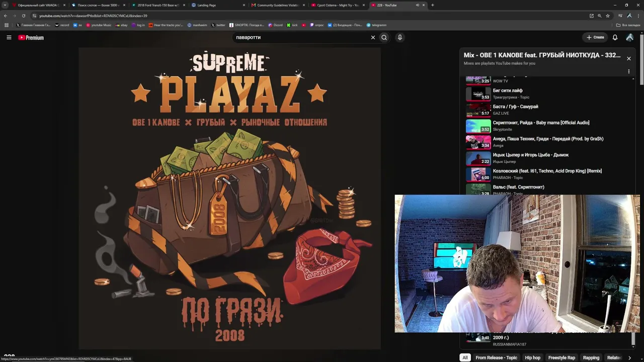
Task: Open the YouTube account avatar menu
Action: (x=629, y=37)
